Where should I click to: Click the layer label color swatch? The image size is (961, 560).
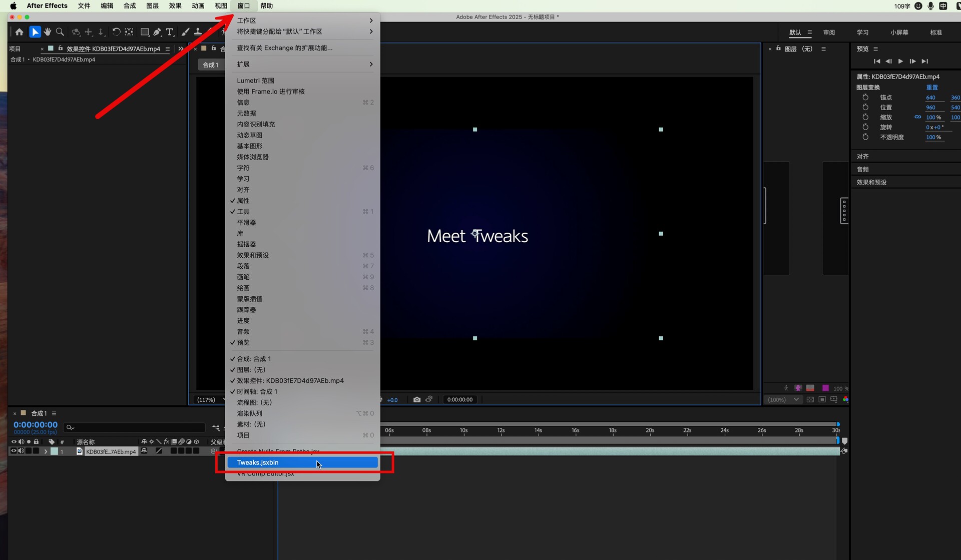[54, 451]
